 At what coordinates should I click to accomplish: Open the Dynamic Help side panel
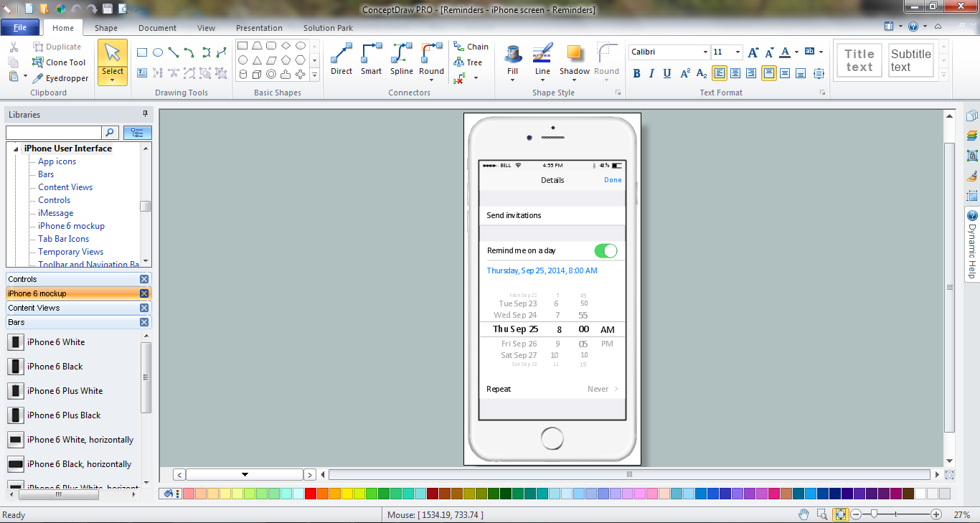click(972, 244)
